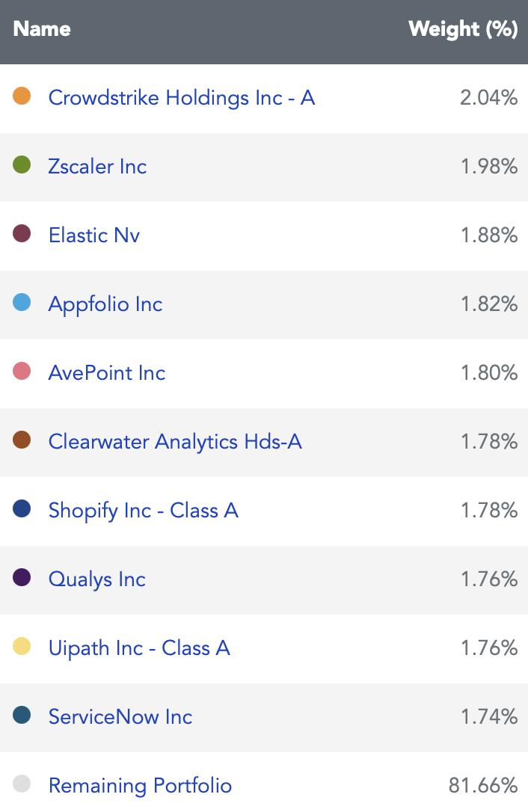Click the pink swatch beside AvePoint
Screen dimensions: 528x812
(22, 371)
